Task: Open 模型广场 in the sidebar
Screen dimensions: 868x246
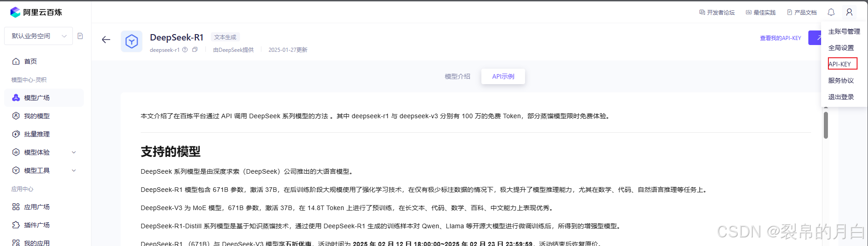Action: [x=44, y=98]
